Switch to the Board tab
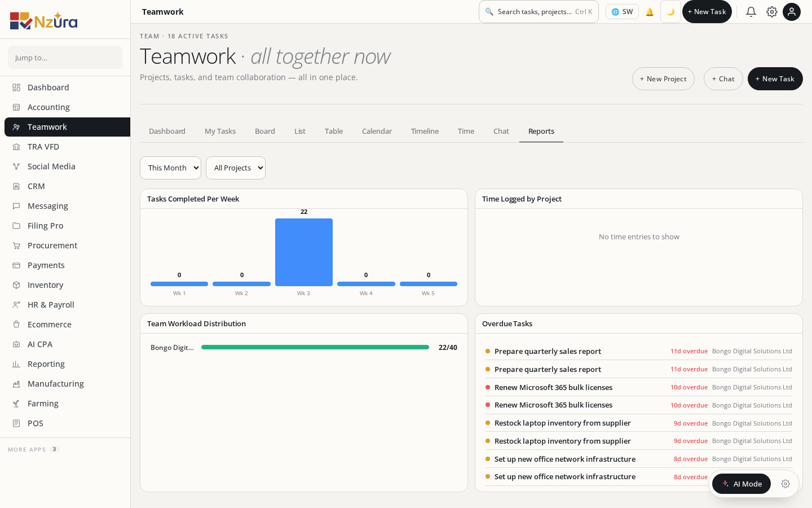 point(265,131)
